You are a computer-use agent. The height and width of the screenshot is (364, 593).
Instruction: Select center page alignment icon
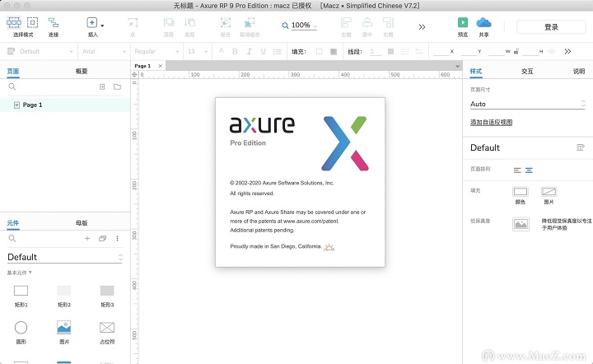[529, 170]
